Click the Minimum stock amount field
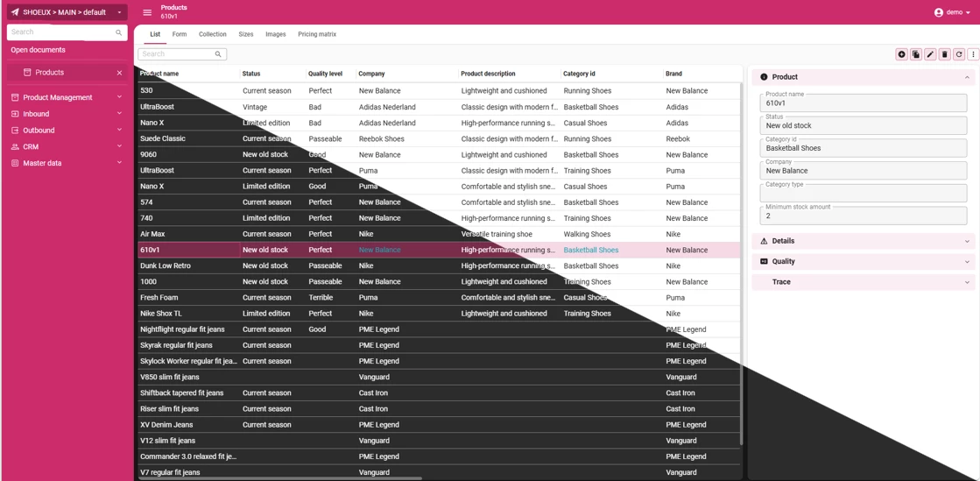This screenshot has height=481, width=980. tap(864, 216)
